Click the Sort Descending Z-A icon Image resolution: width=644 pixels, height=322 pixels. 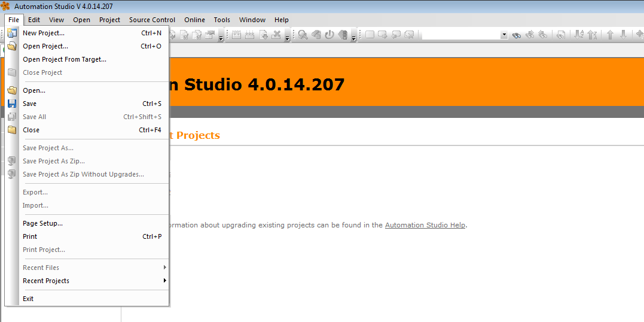click(592, 35)
